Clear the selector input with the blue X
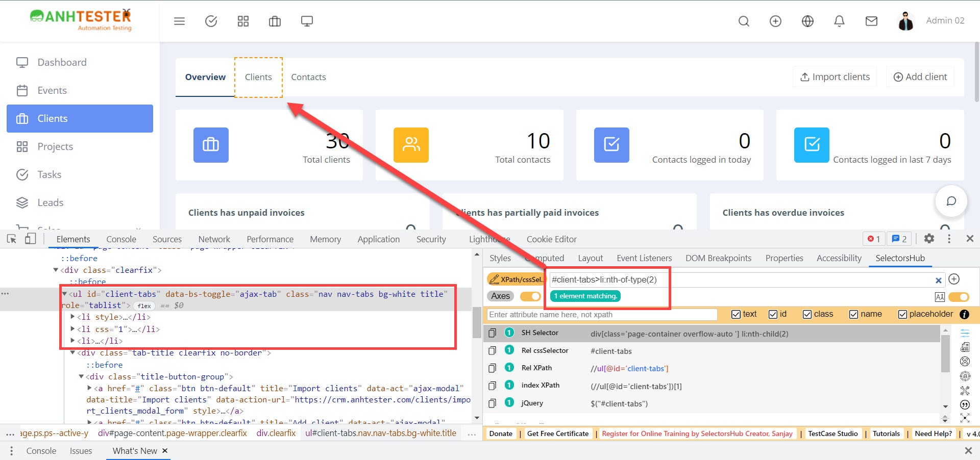 (x=938, y=280)
